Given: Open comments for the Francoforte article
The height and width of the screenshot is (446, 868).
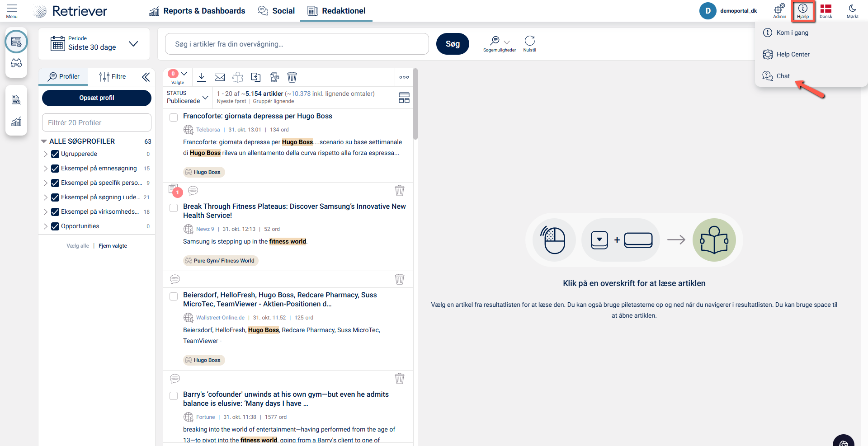Looking at the screenshot, I should [x=193, y=190].
